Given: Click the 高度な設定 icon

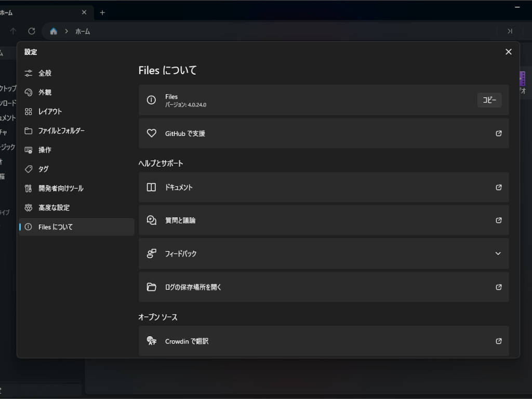Looking at the screenshot, I should (x=29, y=208).
